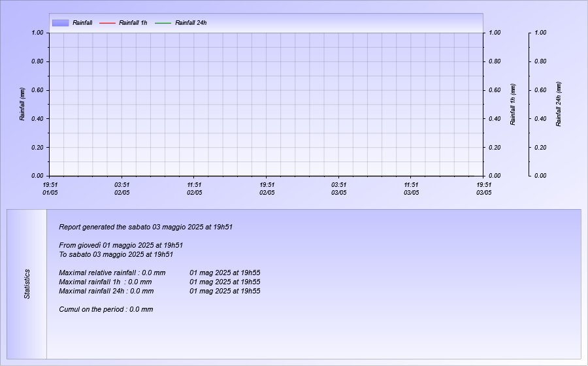Click the x-axis label '03:51 02/05'

click(122, 189)
